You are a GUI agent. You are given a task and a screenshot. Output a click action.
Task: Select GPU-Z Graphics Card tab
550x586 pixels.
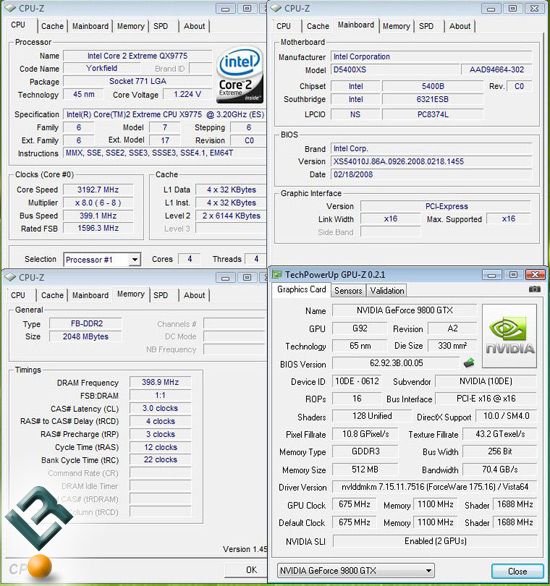pos(302,290)
